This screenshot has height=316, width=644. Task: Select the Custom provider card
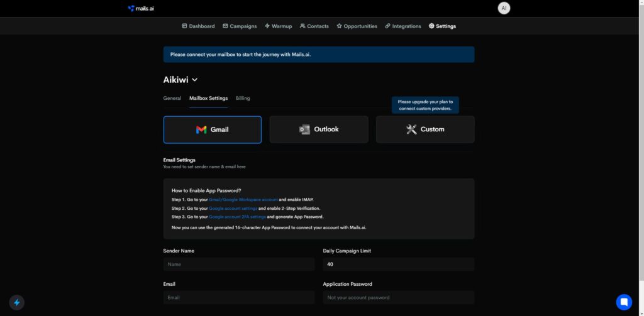click(x=425, y=129)
